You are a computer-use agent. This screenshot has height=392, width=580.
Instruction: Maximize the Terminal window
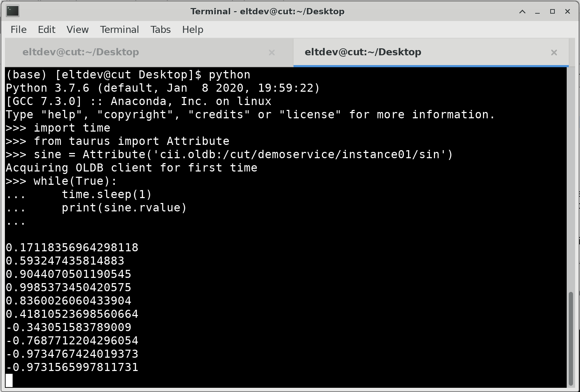tap(552, 12)
